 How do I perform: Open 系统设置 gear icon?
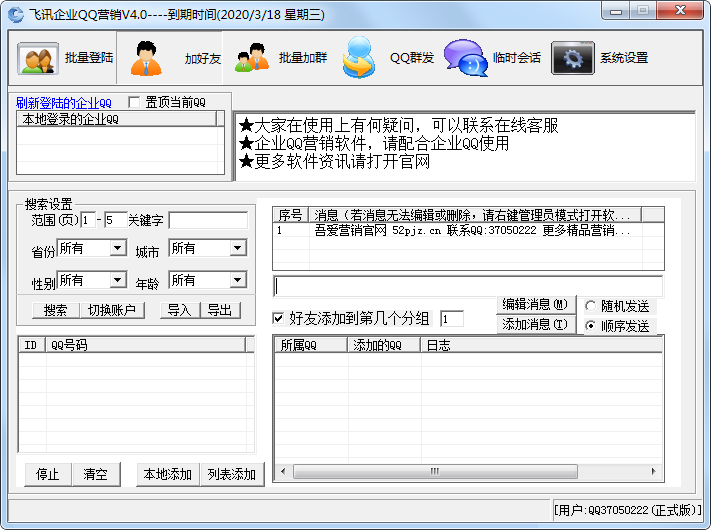tap(572, 58)
